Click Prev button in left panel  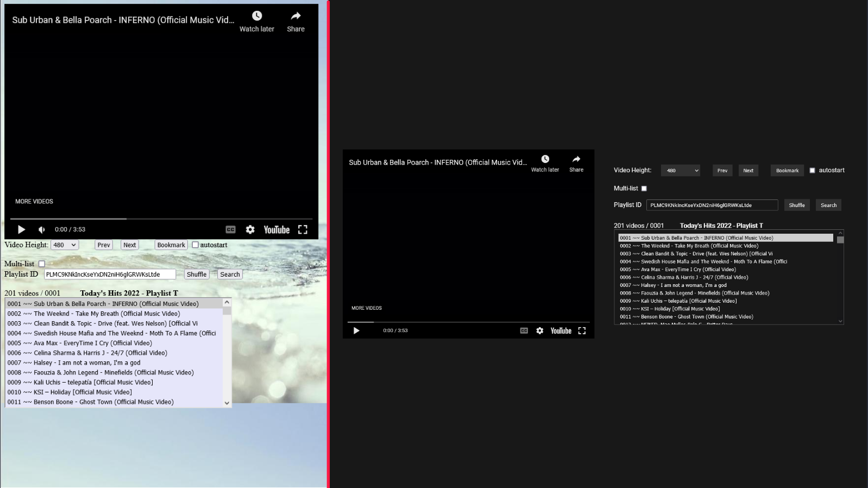click(103, 245)
